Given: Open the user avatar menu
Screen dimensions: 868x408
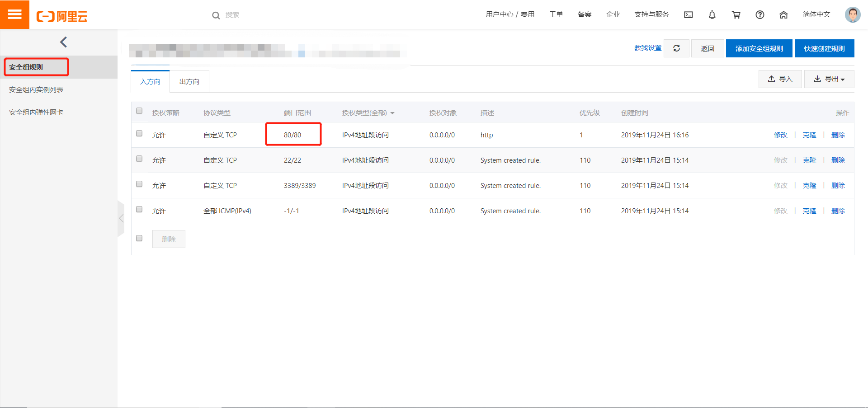Looking at the screenshot, I should pos(853,14).
